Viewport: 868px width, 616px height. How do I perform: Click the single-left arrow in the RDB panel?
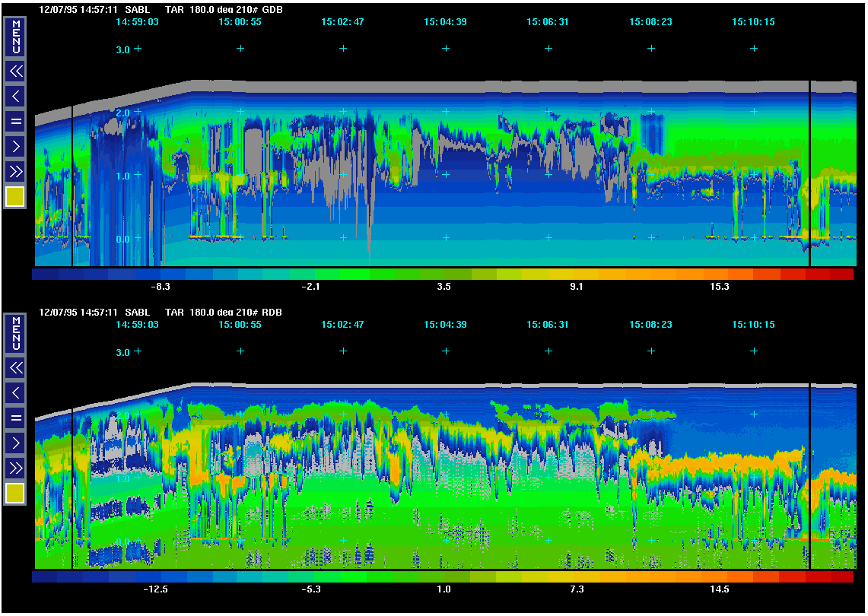click(x=15, y=393)
